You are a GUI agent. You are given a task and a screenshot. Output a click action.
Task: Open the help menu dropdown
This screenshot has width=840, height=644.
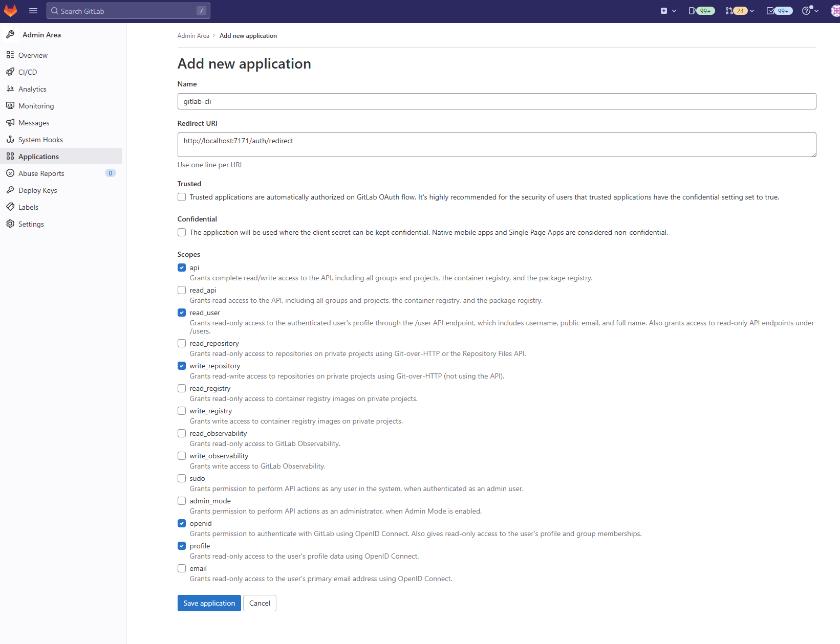click(x=810, y=10)
